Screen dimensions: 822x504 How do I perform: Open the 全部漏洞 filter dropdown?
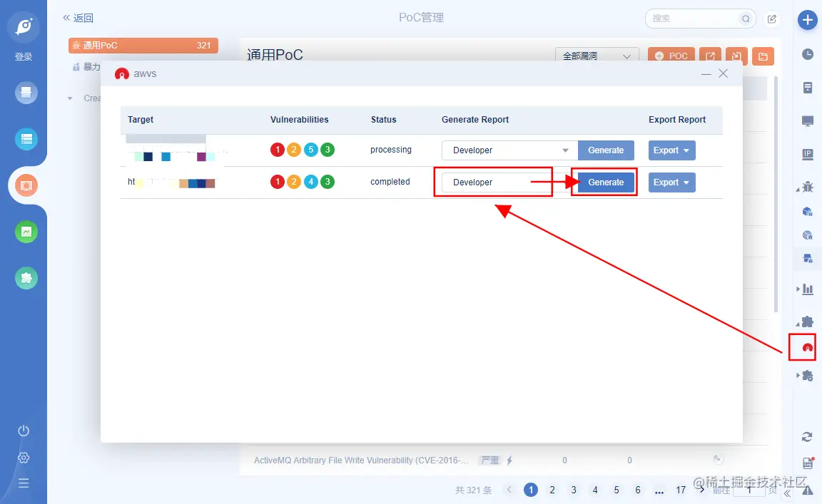(x=597, y=56)
